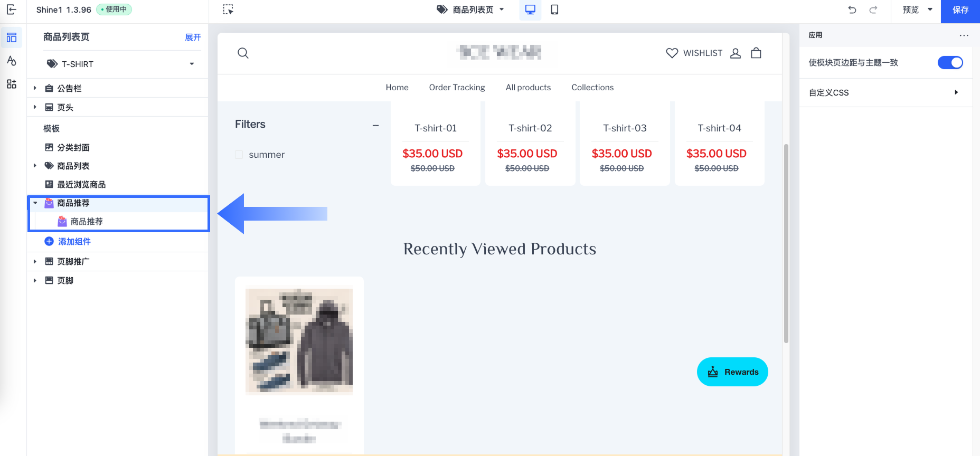The width and height of the screenshot is (980, 456).
Task: Click the preview pane vertical scrollbar
Action: pos(786,243)
